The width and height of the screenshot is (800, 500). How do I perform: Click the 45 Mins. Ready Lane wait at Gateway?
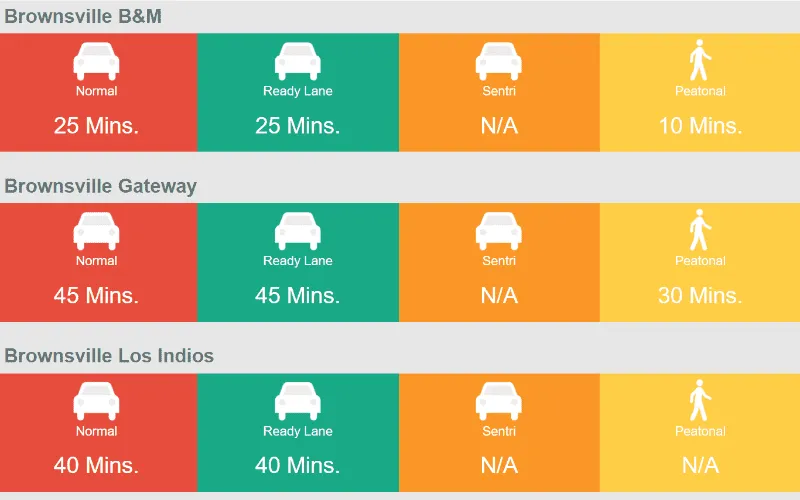[297, 296]
